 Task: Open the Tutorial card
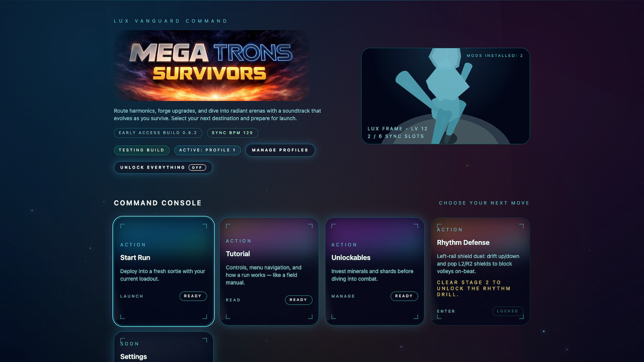269,271
